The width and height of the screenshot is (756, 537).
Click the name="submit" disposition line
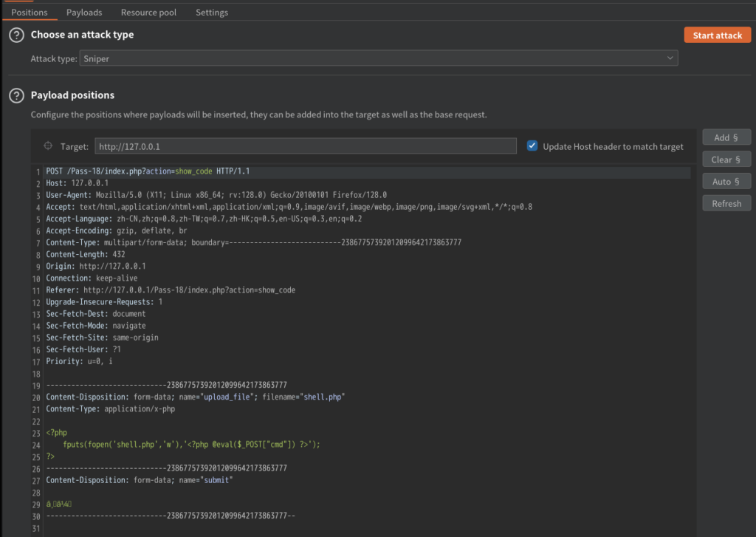pos(140,480)
